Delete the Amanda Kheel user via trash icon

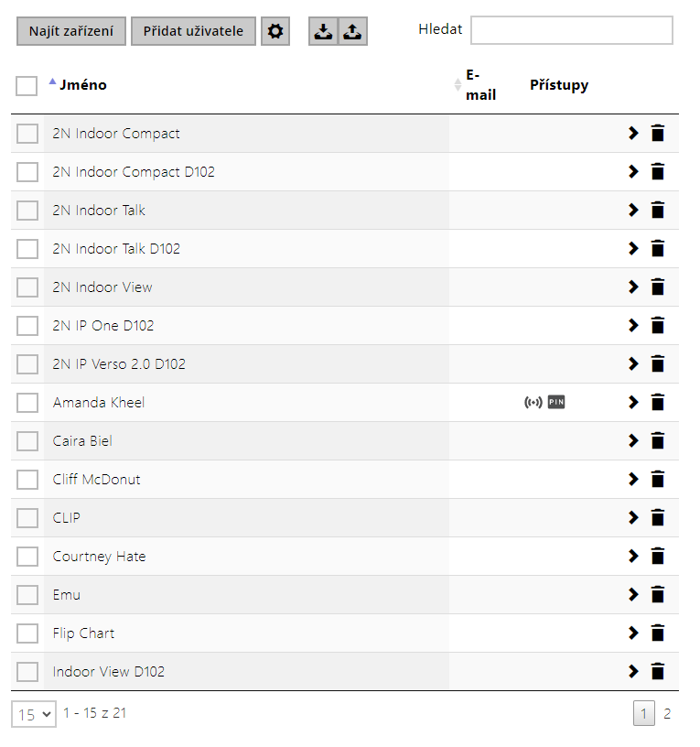(x=657, y=402)
